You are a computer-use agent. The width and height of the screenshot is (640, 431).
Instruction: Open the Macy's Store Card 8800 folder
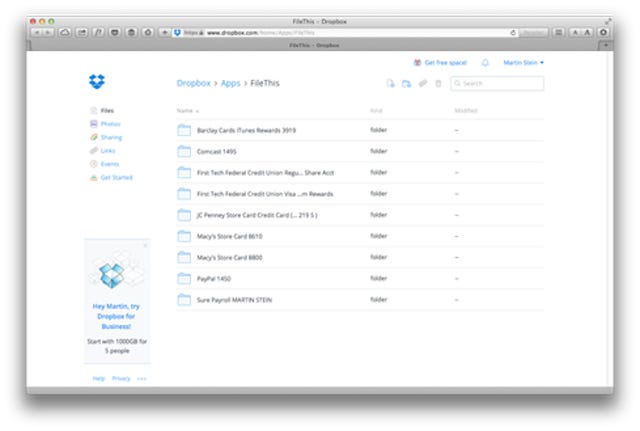(229, 258)
